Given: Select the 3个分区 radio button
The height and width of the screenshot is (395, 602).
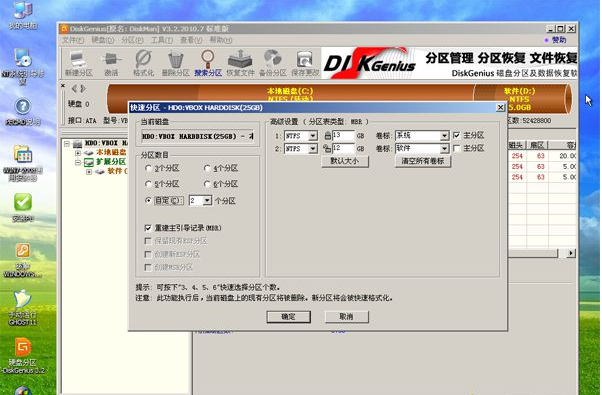Looking at the screenshot, I should click(148, 168).
